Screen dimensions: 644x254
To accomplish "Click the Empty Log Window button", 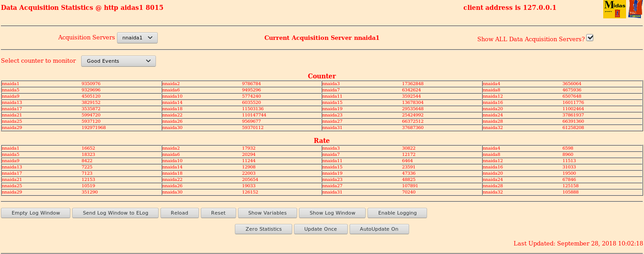I will (x=36, y=213).
